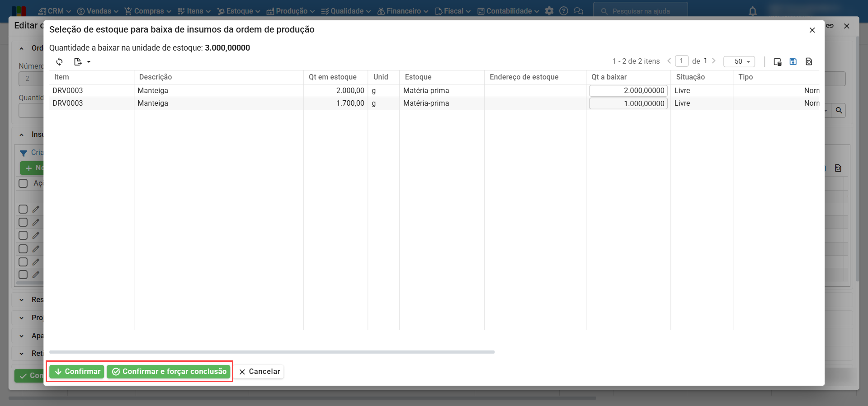Viewport: 868px width, 406px height.
Task: Click the restore grid layout icon in dialog toolbar
Action: 809,61
